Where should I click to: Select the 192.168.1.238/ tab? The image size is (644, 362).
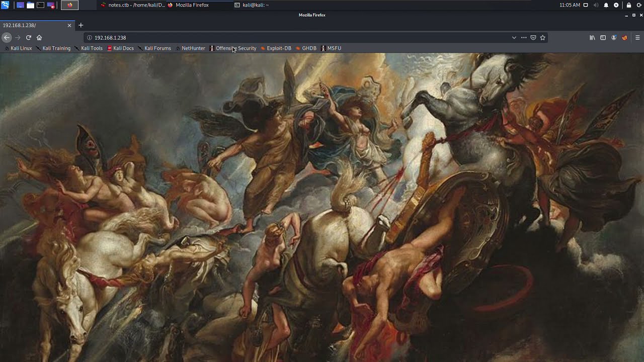click(37, 25)
